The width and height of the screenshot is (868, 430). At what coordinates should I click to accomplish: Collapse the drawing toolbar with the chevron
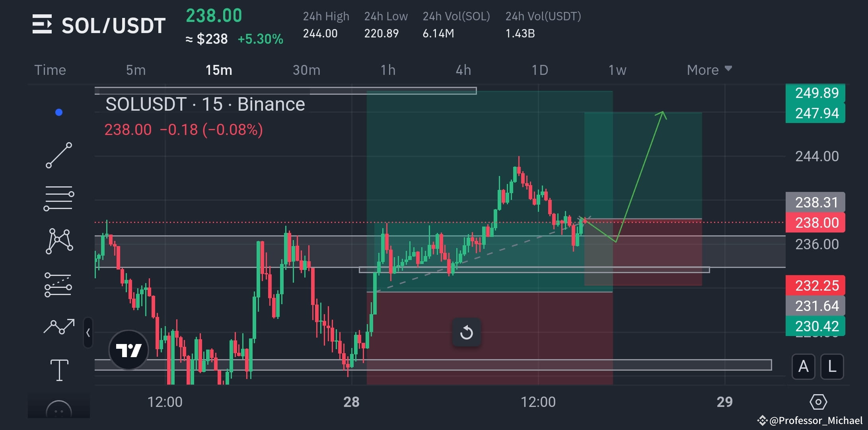tap(88, 332)
